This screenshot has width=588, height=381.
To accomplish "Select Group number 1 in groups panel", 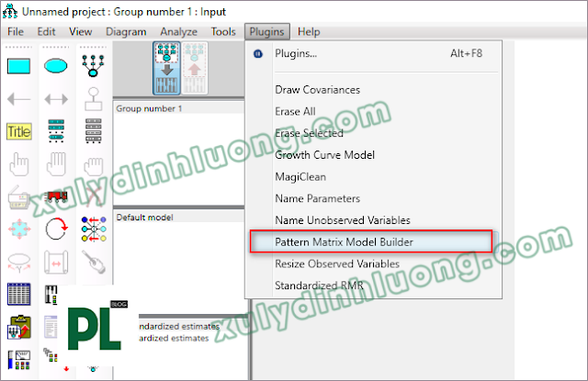I will pos(148,108).
